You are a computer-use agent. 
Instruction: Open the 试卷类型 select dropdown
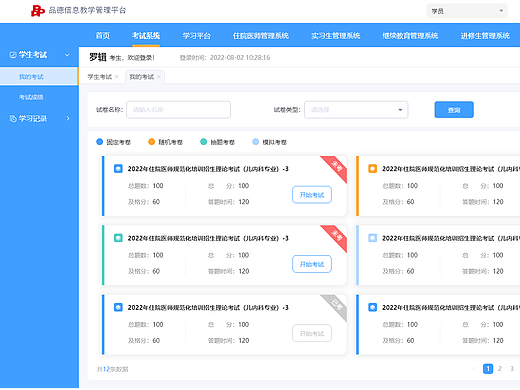point(356,110)
